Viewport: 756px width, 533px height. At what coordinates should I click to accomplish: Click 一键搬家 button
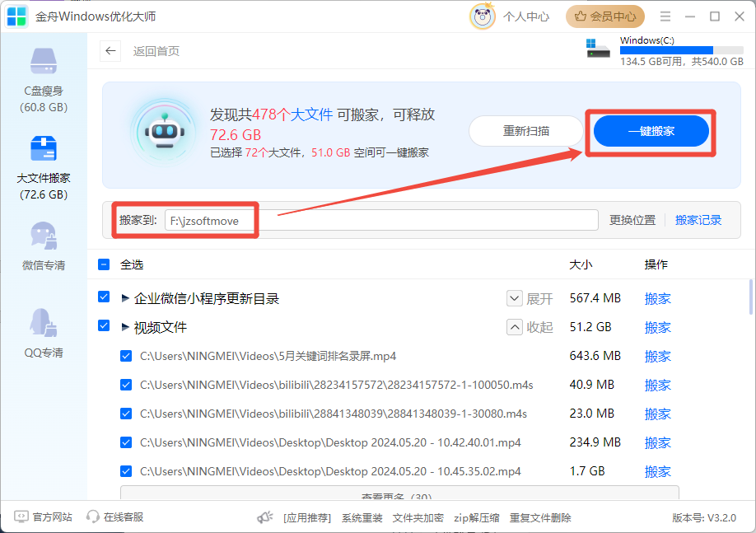coord(651,131)
